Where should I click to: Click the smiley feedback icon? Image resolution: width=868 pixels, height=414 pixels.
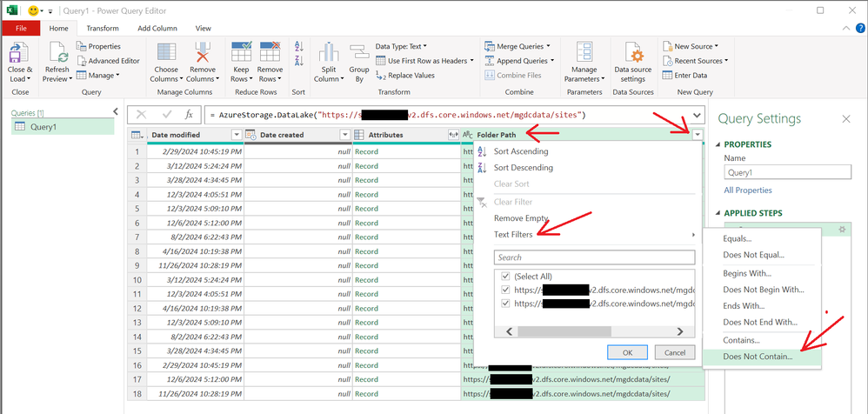coord(33,10)
